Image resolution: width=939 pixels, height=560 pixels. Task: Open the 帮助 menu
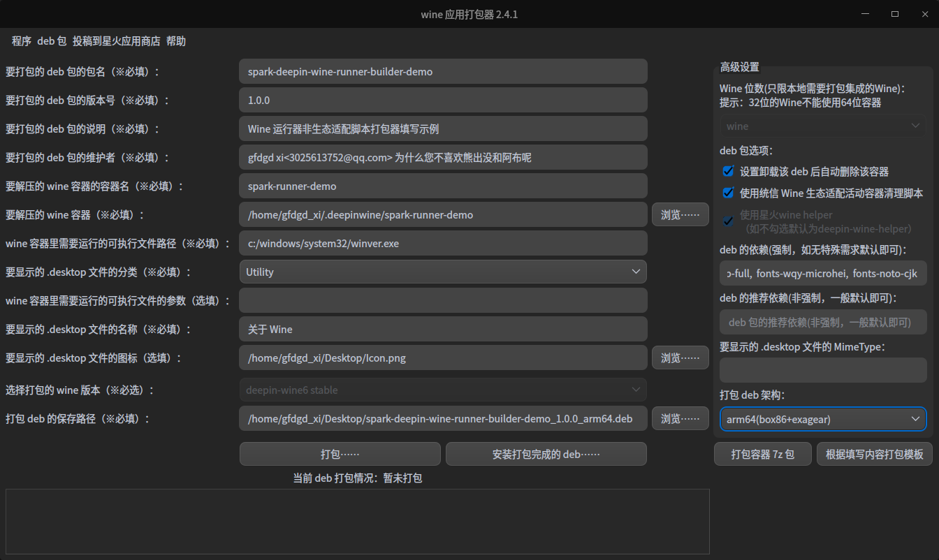click(176, 41)
